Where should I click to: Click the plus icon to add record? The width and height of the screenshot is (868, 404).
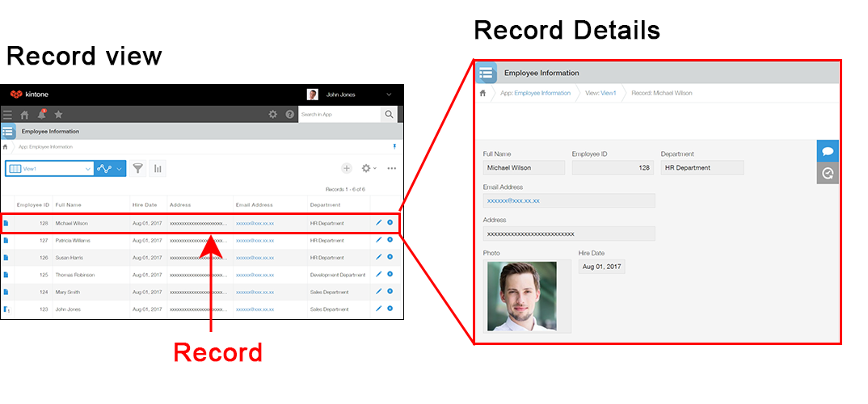346,168
